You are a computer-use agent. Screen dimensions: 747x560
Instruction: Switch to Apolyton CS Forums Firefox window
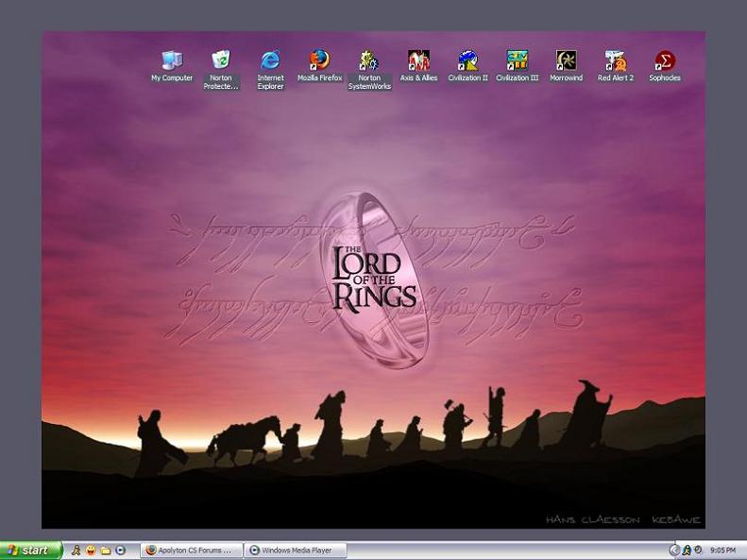click(190, 550)
